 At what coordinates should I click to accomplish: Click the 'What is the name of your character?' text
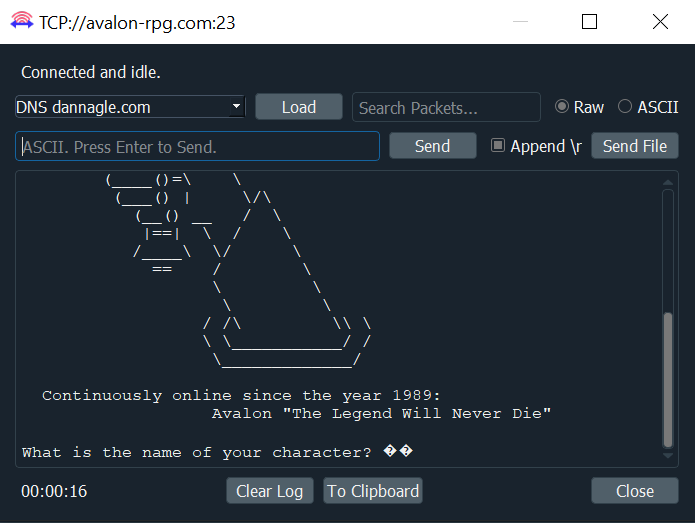[x=196, y=453]
